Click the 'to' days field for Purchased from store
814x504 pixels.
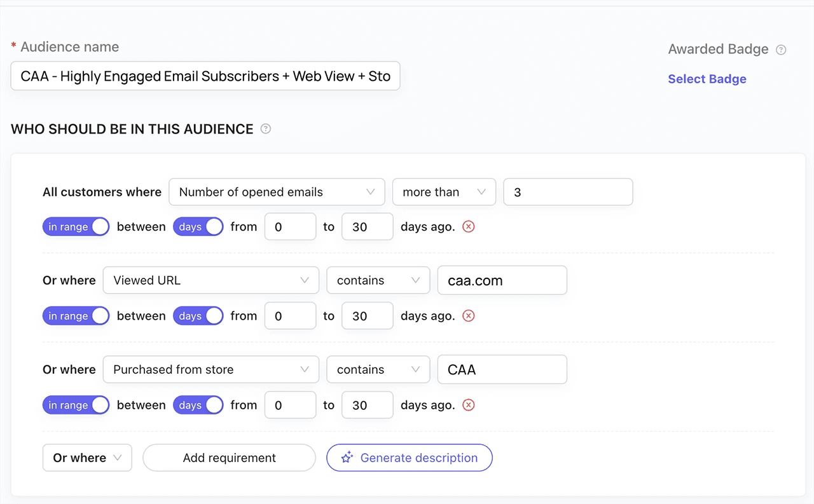click(367, 405)
